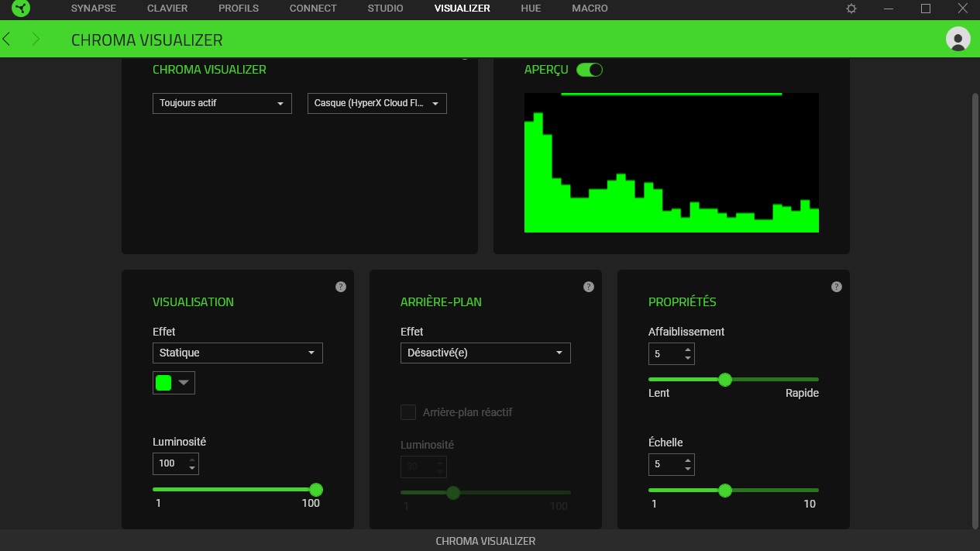The height and width of the screenshot is (551, 980).
Task: Expand the Désactivé(e) background effect dropdown
Action: (x=485, y=353)
